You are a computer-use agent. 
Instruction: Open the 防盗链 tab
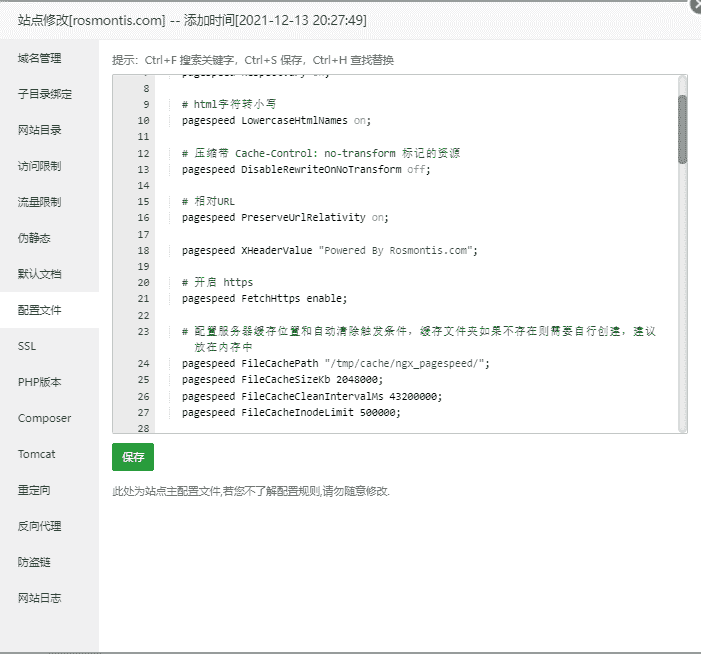point(49,562)
